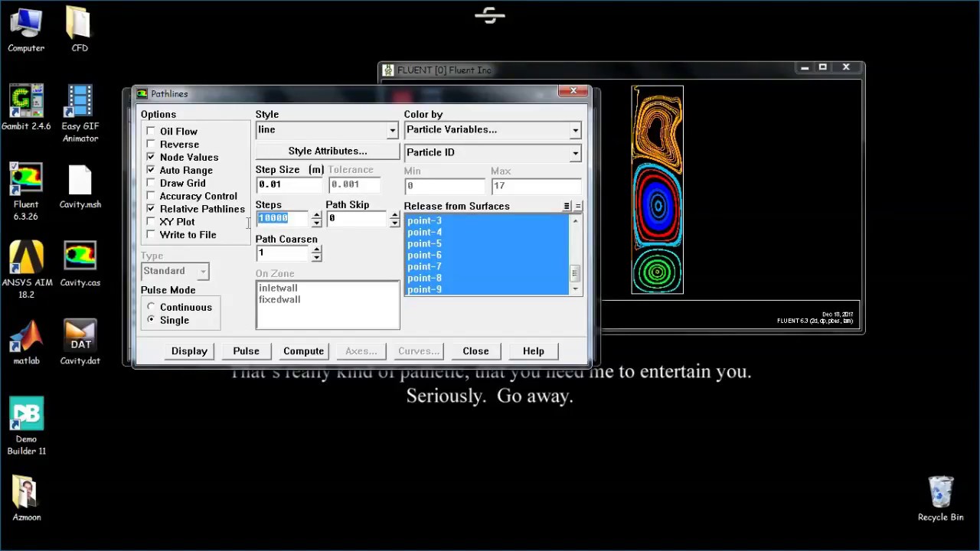This screenshot has height=551, width=980.
Task: Click into the Step Size field
Action: tap(289, 184)
